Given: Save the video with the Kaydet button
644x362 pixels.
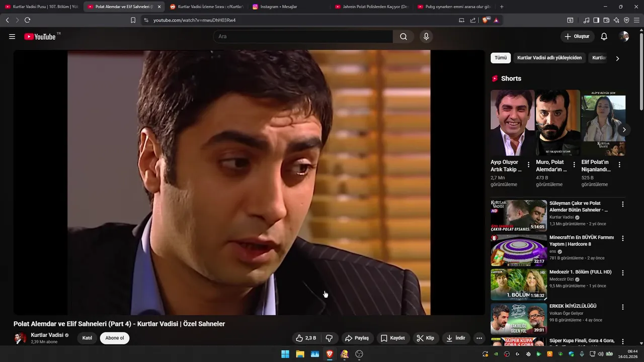Looking at the screenshot, I should [x=392, y=338].
